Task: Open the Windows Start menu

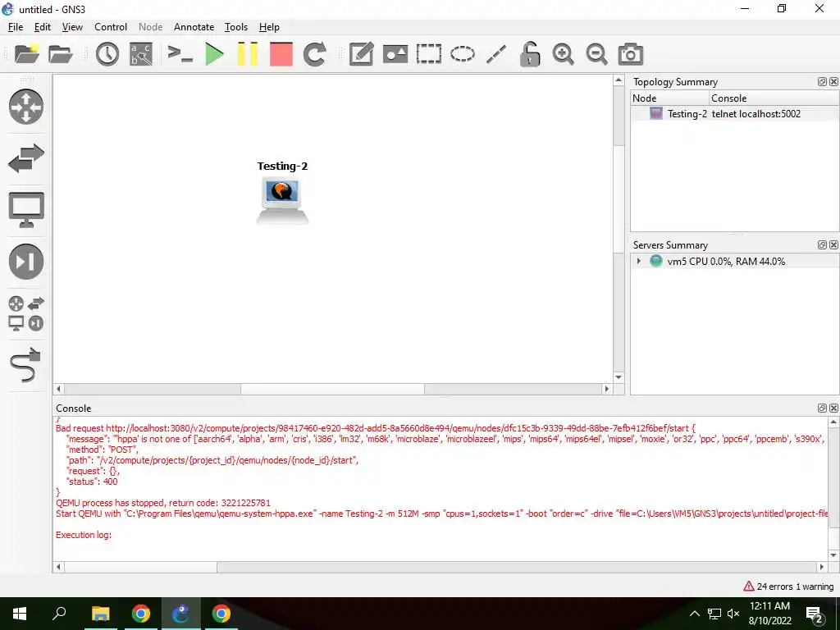Action: (20, 614)
